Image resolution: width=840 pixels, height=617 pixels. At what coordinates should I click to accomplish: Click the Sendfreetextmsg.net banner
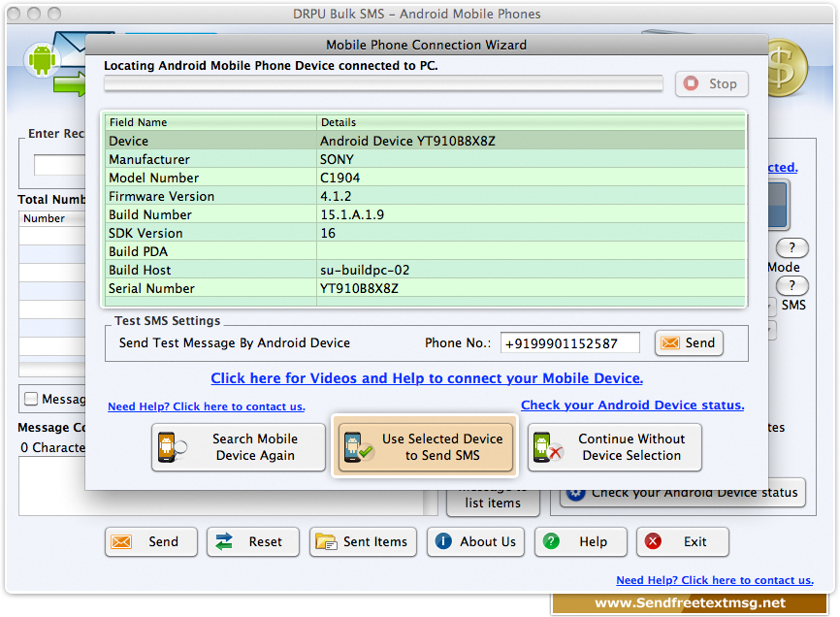[690, 603]
